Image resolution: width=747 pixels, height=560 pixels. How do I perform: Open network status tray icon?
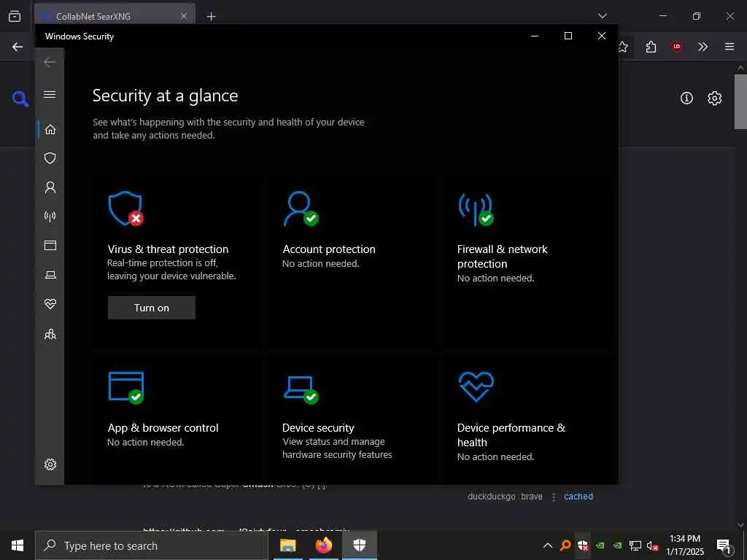coord(635,545)
